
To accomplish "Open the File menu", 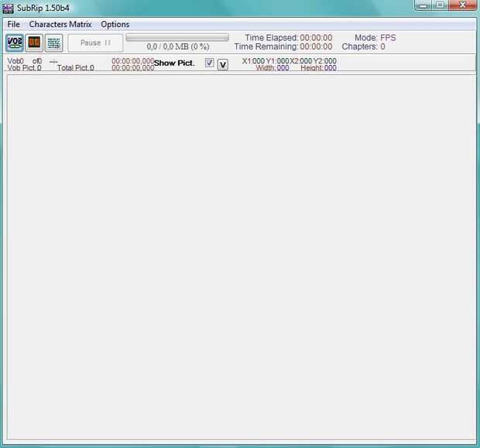I will 13,24.
